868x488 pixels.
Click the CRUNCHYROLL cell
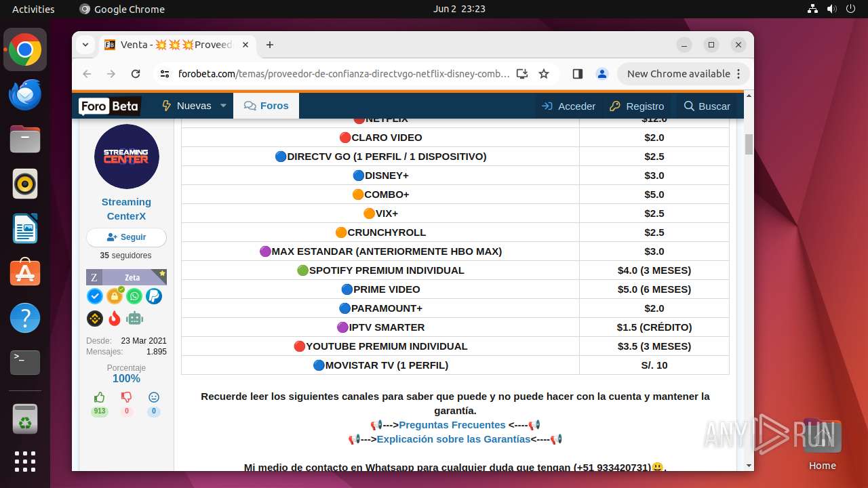click(380, 232)
